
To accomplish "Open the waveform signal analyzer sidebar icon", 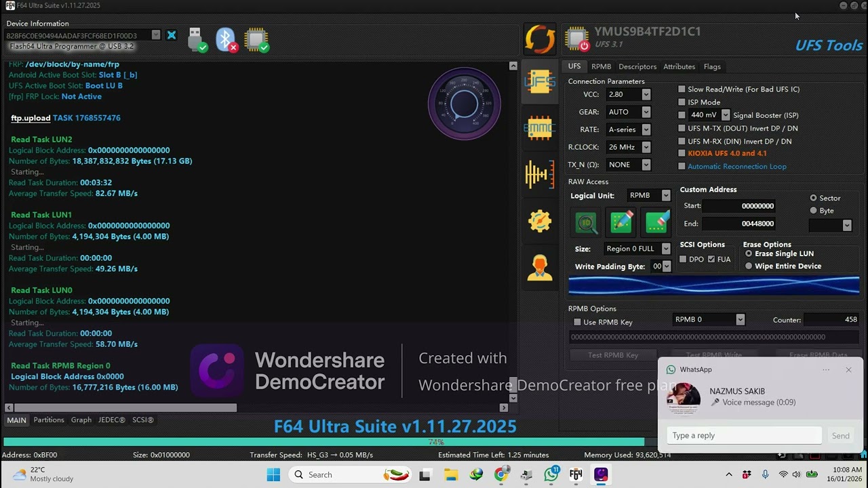I will [540, 174].
